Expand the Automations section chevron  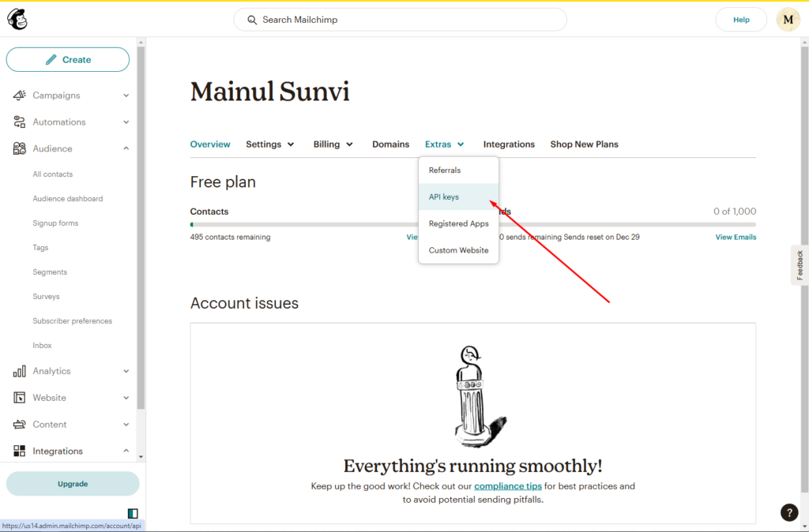[x=126, y=122]
